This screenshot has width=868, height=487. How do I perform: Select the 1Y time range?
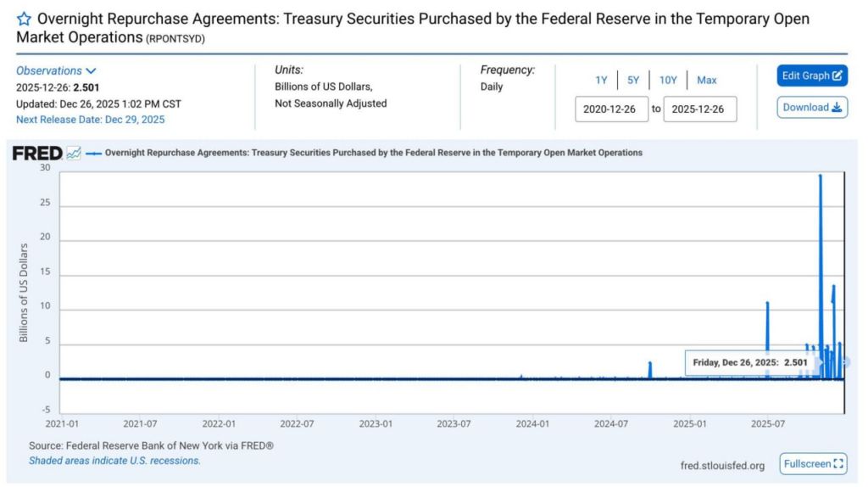601,81
